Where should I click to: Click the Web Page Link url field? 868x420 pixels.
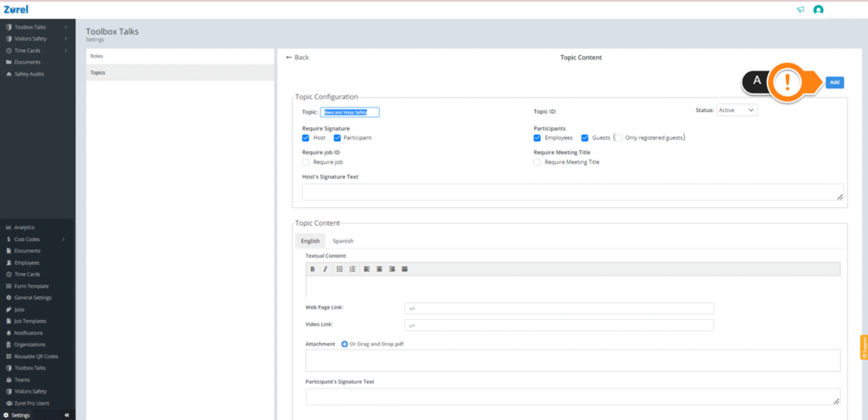tap(559, 308)
